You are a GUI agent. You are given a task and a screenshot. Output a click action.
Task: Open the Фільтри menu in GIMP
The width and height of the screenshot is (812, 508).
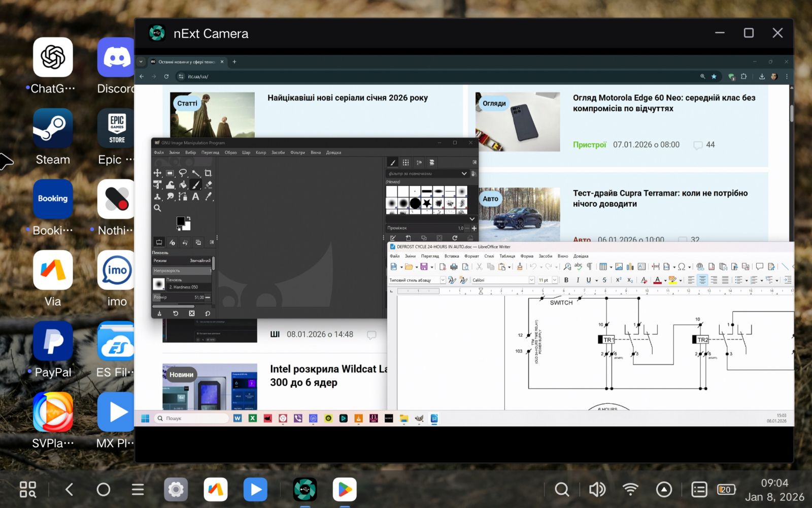pyautogui.click(x=297, y=152)
